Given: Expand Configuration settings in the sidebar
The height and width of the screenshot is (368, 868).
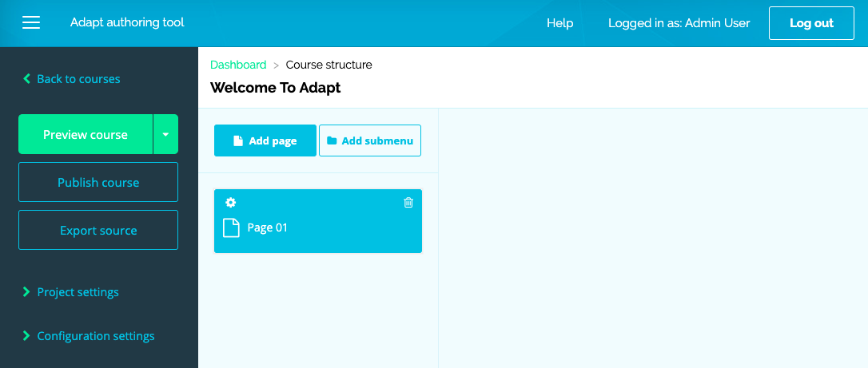Looking at the screenshot, I should [x=95, y=336].
